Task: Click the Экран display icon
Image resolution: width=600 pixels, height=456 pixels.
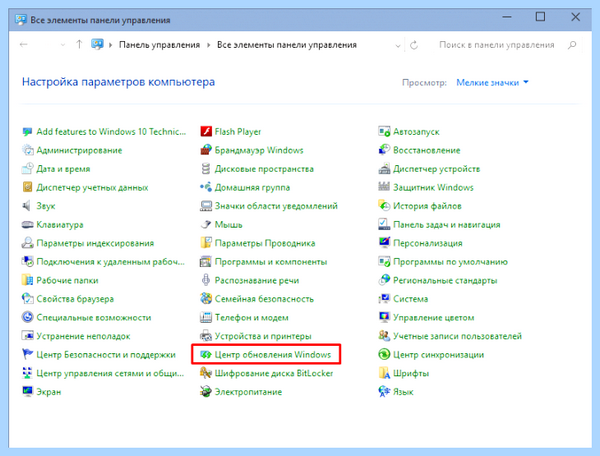Action: (28, 392)
